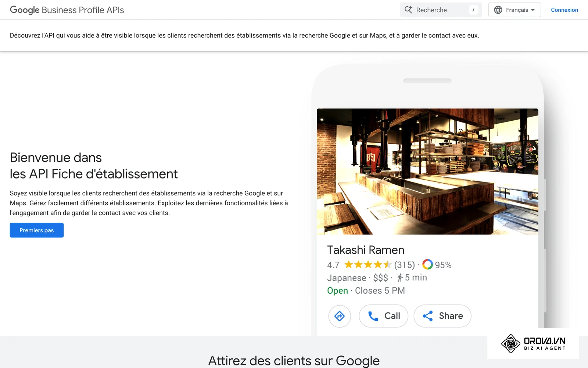Viewport: 588px width, 368px height.
Task: Click the directions diamond icon button
Action: click(340, 316)
